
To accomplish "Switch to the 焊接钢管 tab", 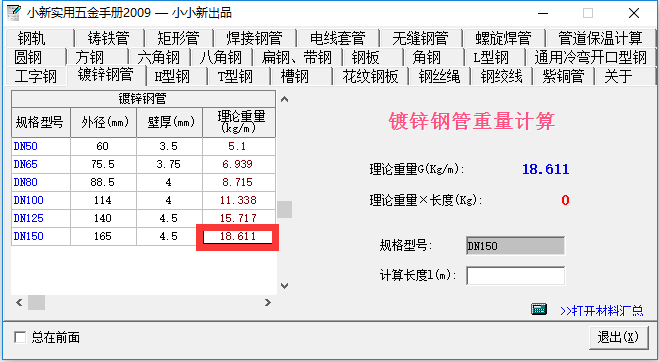I will (255, 38).
